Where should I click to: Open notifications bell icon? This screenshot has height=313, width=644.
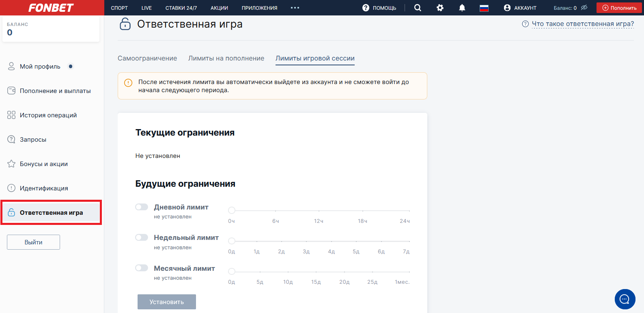click(462, 8)
